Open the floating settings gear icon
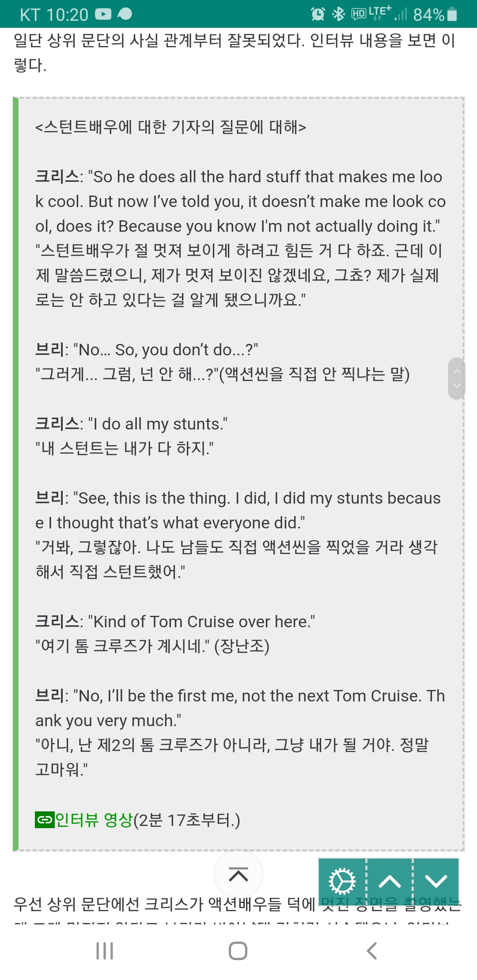 pos(342,882)
